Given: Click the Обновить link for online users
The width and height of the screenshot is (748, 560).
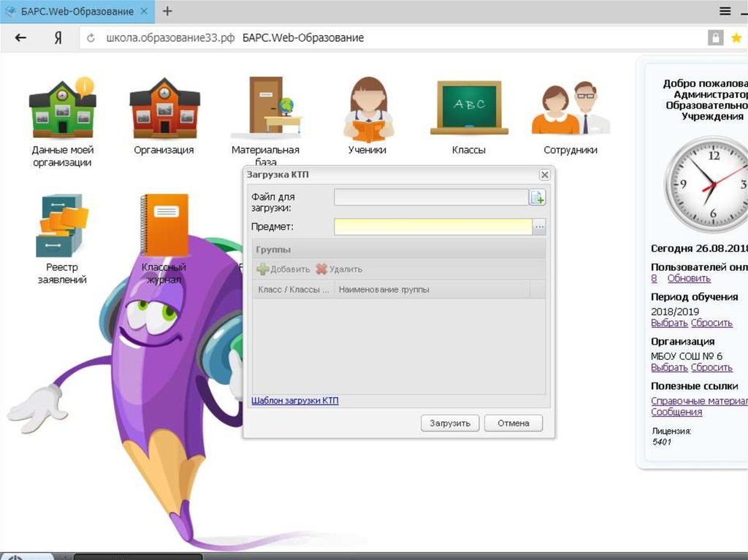Looking at the screenshot, I should (688, 279).
